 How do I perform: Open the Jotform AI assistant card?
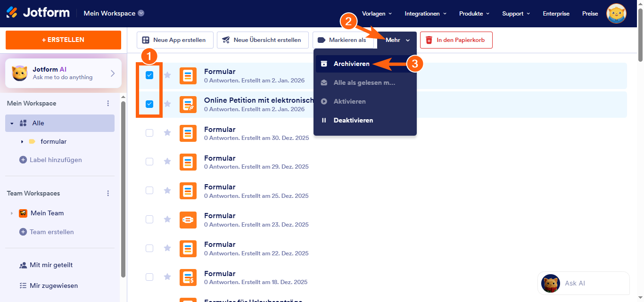point(63,73)
